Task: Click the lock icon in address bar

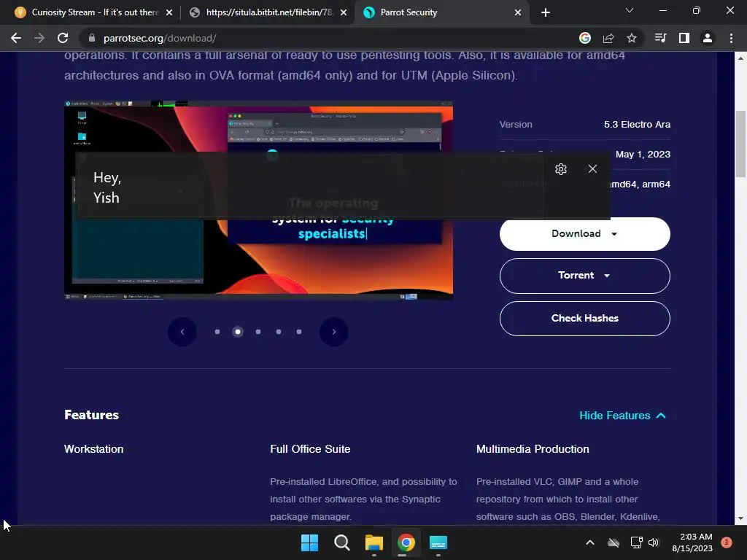Action: (x=92, y=38)
